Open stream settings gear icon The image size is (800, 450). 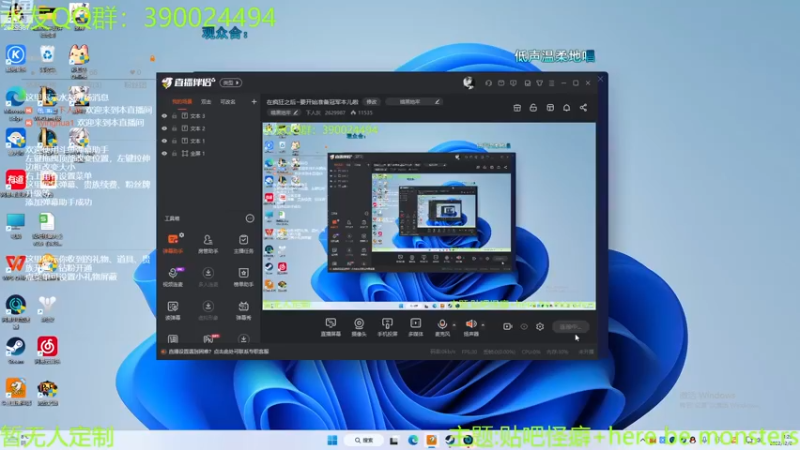(x=540, y=327)
